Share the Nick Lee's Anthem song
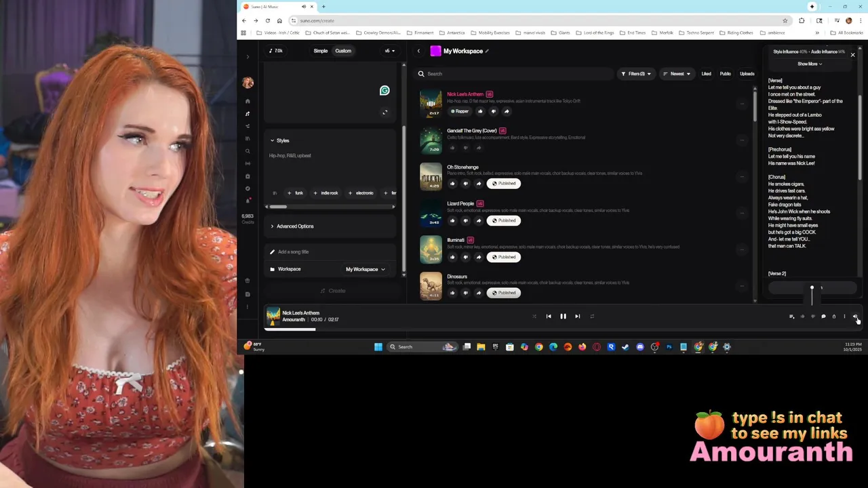The width and height of the screenshot is (868, 488). 506,111
